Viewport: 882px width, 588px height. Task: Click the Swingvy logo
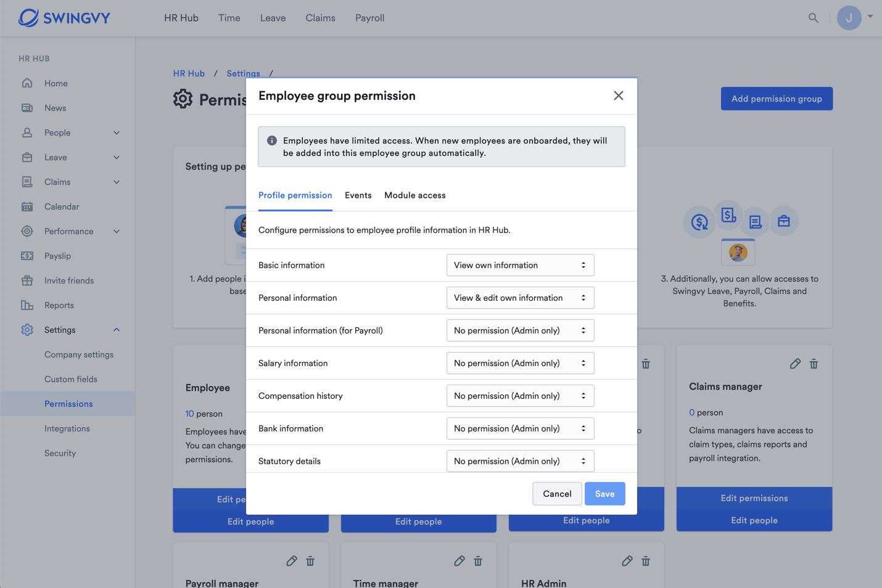click(x=64, y=18)
